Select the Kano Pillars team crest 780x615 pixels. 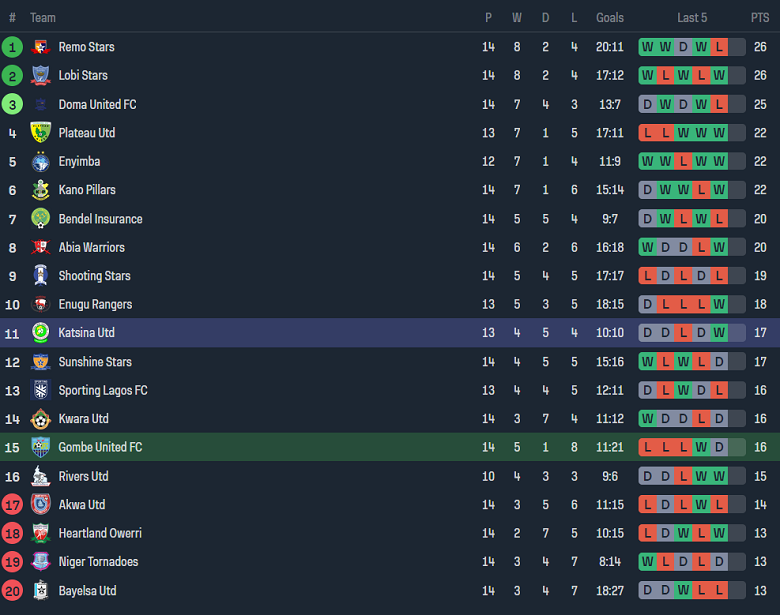point(41,190)
